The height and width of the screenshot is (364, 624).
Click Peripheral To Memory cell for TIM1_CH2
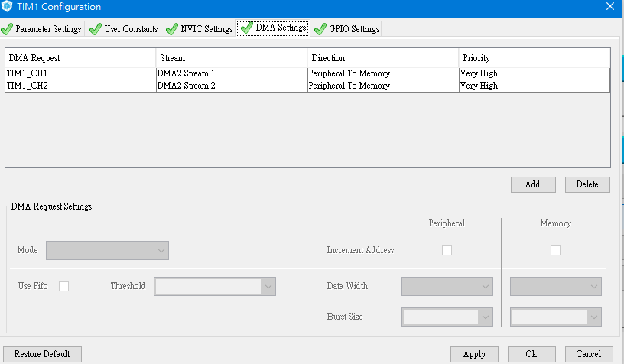[x=383, y=86]
